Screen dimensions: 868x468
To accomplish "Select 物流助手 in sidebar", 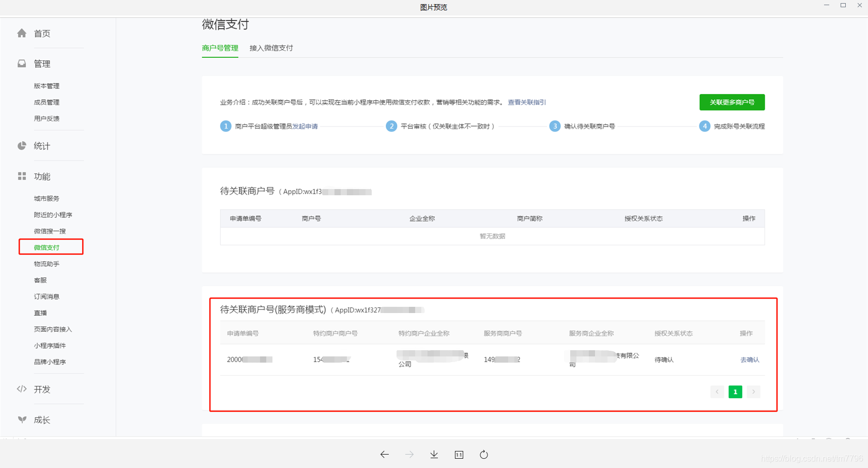I will pyautogui.click(x=47, y=264).
